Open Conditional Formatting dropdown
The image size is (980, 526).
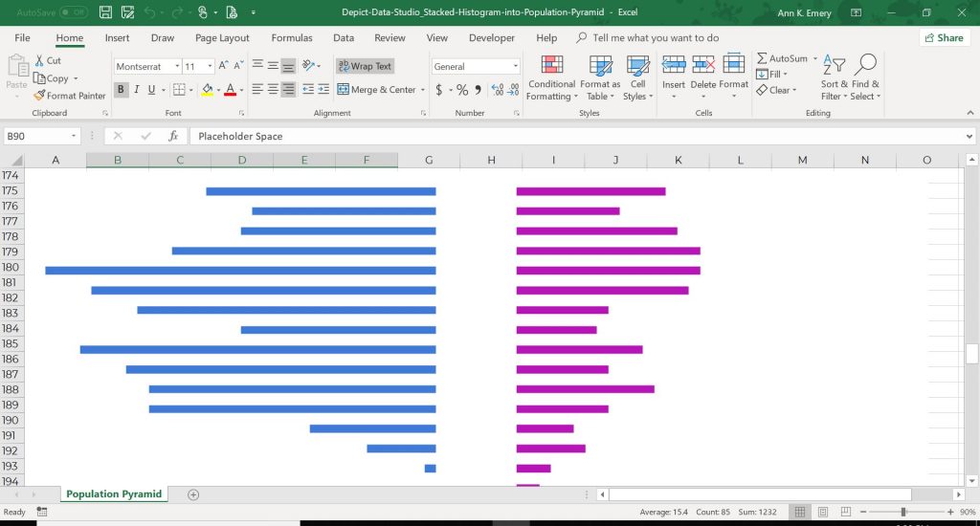click(550, 77)
